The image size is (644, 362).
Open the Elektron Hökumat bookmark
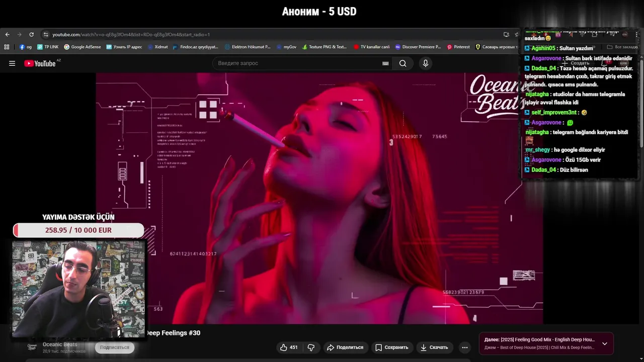[248, 47]
